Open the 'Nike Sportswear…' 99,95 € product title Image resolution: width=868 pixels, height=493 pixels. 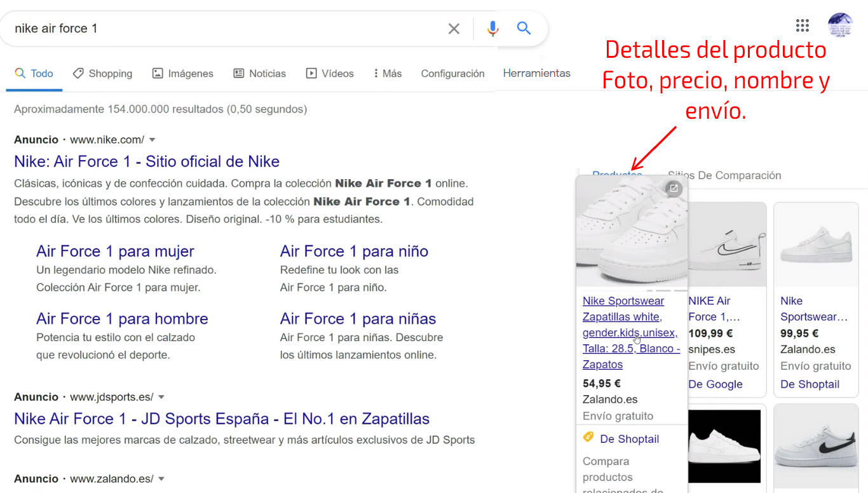(x=814, y=309)
